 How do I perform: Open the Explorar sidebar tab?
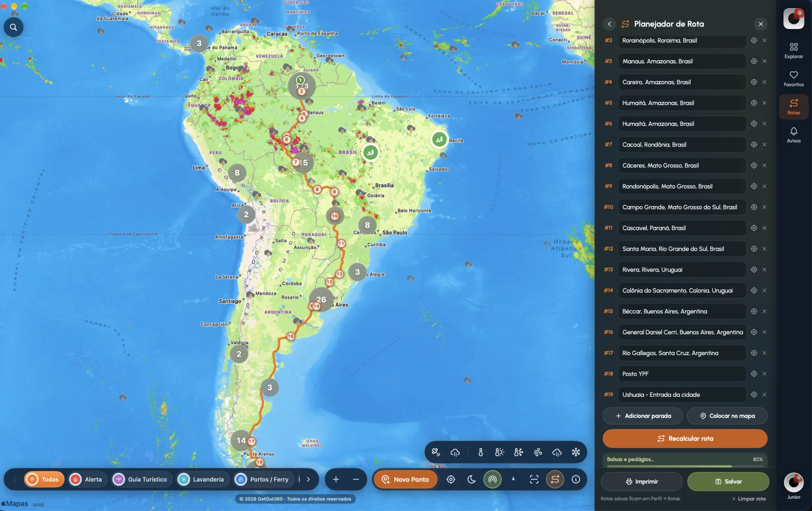point(794,51)
